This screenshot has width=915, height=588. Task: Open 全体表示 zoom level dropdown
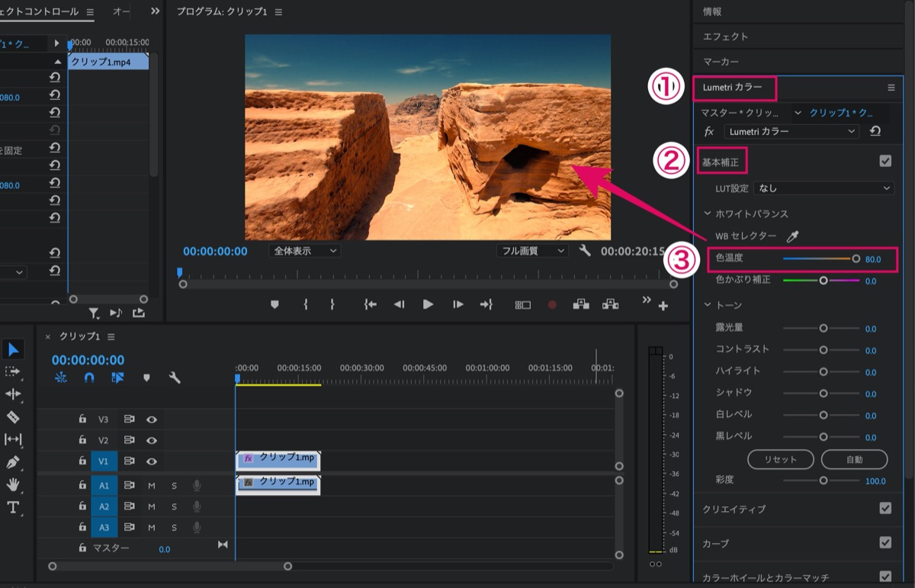[304, 251]
